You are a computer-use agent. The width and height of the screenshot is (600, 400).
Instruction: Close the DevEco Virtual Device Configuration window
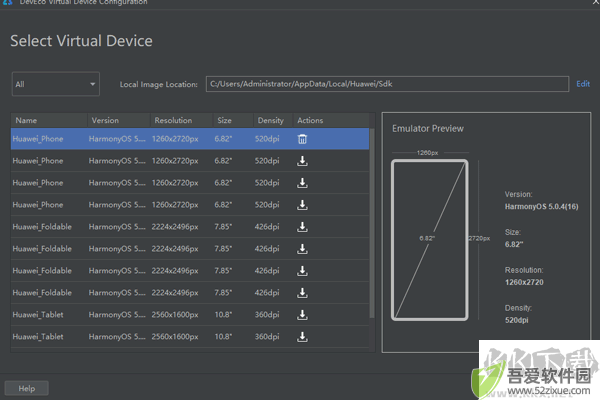click(x=595, y=2)
